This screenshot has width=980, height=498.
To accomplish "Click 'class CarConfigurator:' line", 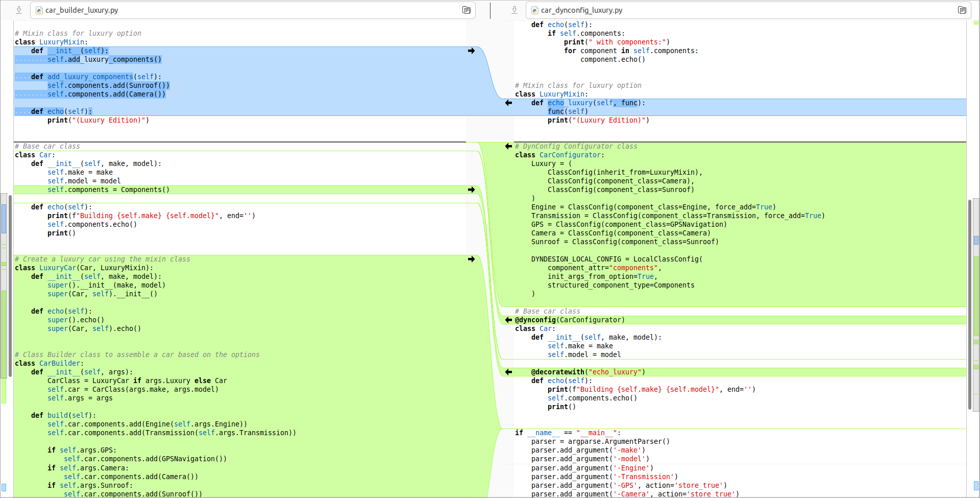I will pyautogui.click(x=560, y=155).
